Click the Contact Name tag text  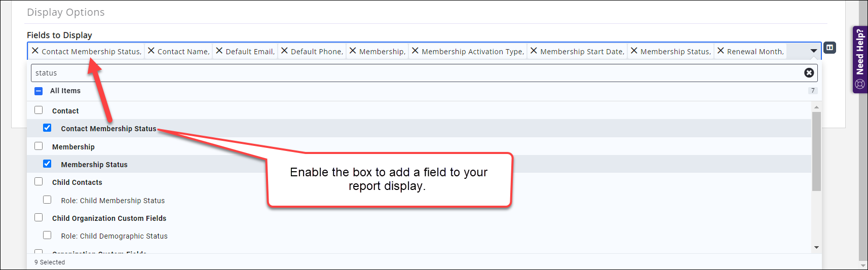point(183,52)
